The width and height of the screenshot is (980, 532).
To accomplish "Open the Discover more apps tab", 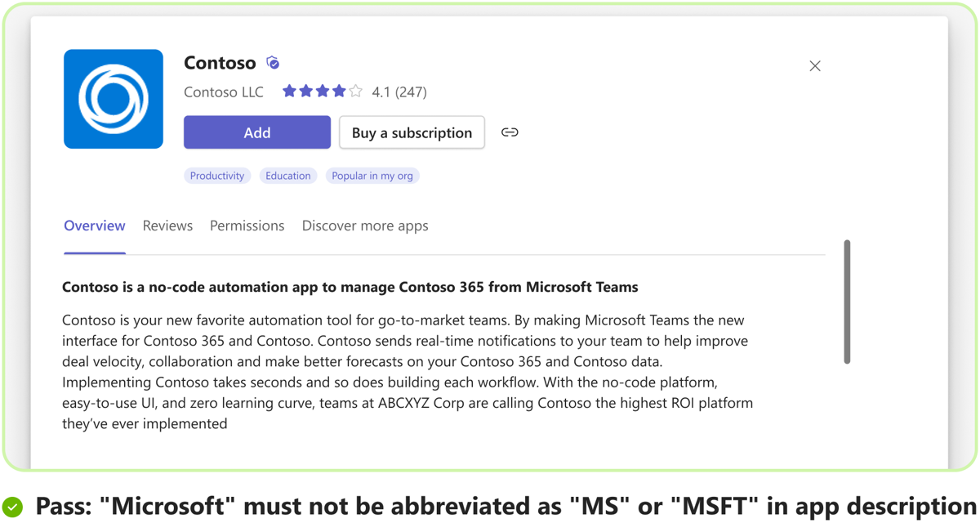I will (x=365, y=226).
